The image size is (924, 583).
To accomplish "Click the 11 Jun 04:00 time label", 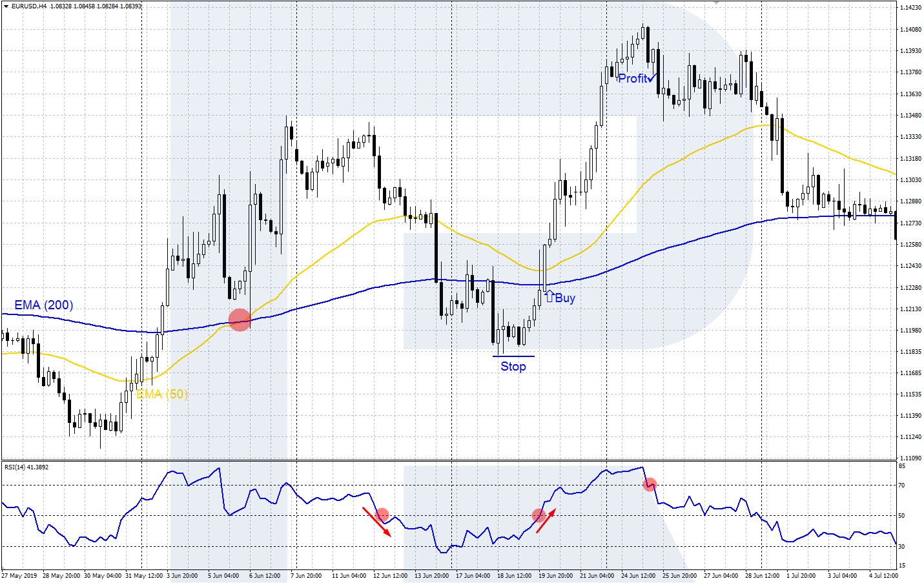I will pos(349,575).
